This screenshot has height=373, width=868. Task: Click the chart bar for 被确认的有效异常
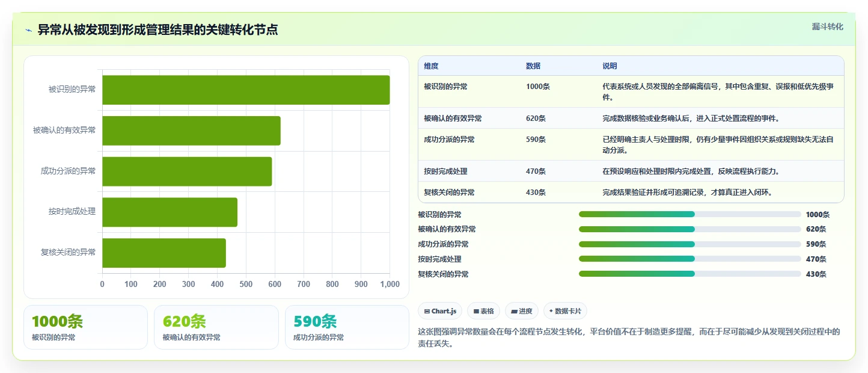[x=191, y=131]
